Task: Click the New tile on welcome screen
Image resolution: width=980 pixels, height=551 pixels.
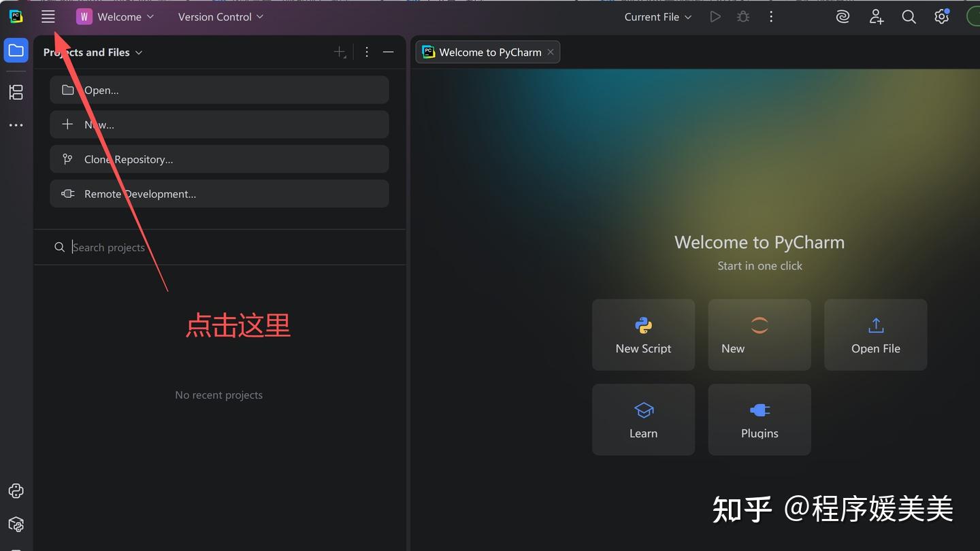Action: click(x=759, y=335)
